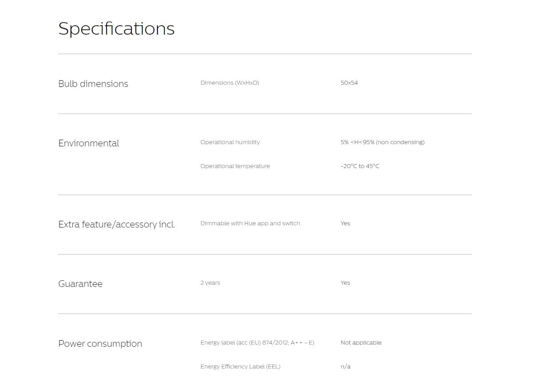This screenshot has width=559, height=392.
Task: Select the Bulb dimensions section title
Action: [93, 84]
